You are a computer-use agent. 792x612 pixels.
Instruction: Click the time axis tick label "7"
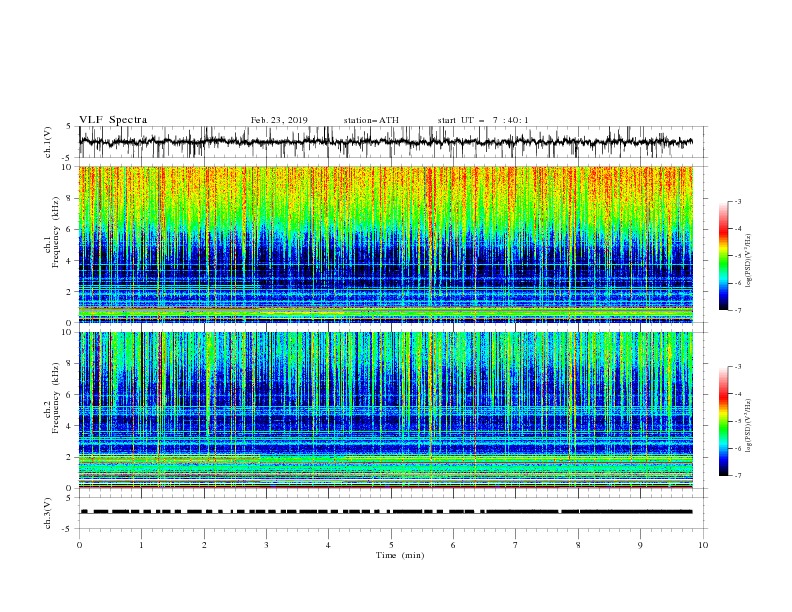click(516, 545)
